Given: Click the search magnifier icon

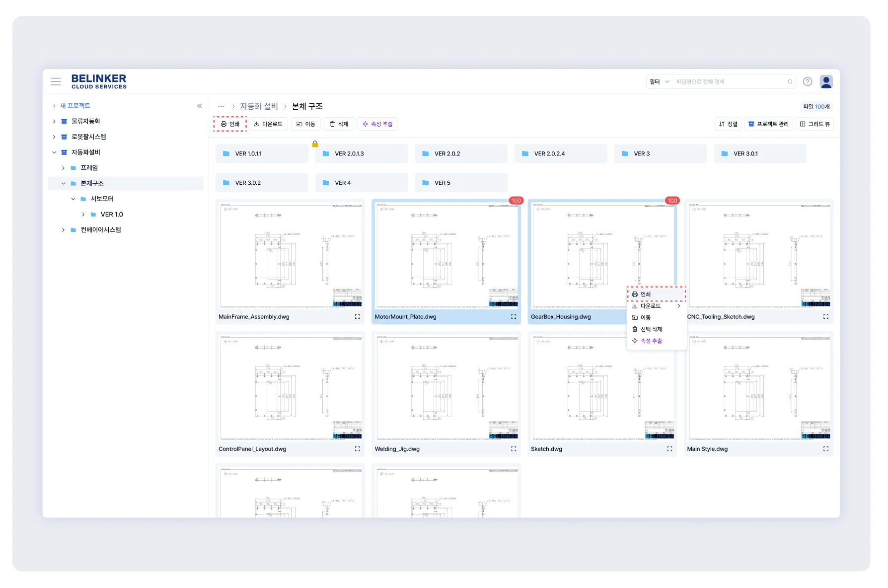Looking at the screenshot, I should coord(790,82).
